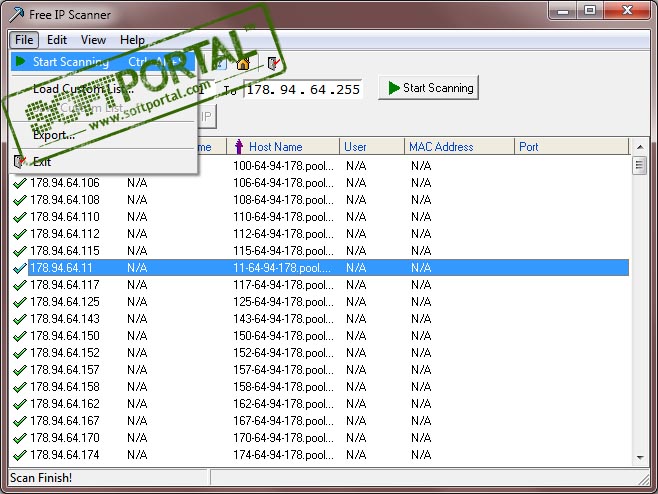
Task: Click the green play icon beside the Start Scanning menu entry
Action: point(20,62)
